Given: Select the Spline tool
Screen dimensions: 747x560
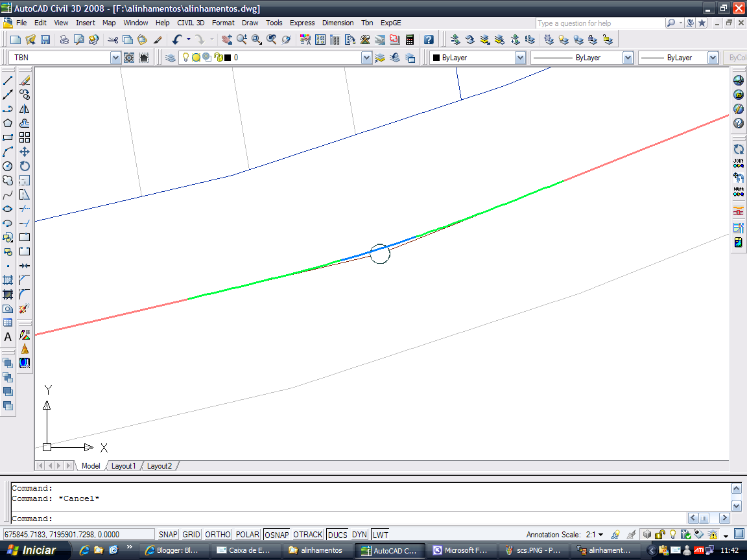Looking at the screenshot, I should tap(8, 194).
